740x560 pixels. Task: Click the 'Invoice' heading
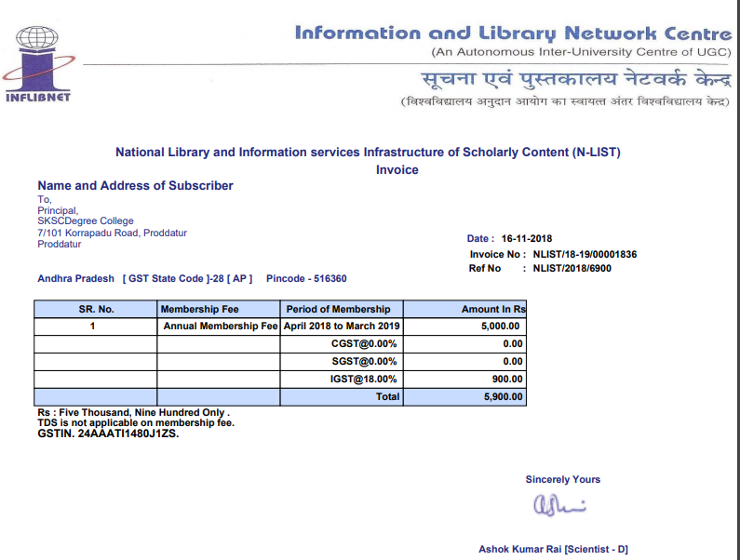[397, 170]
